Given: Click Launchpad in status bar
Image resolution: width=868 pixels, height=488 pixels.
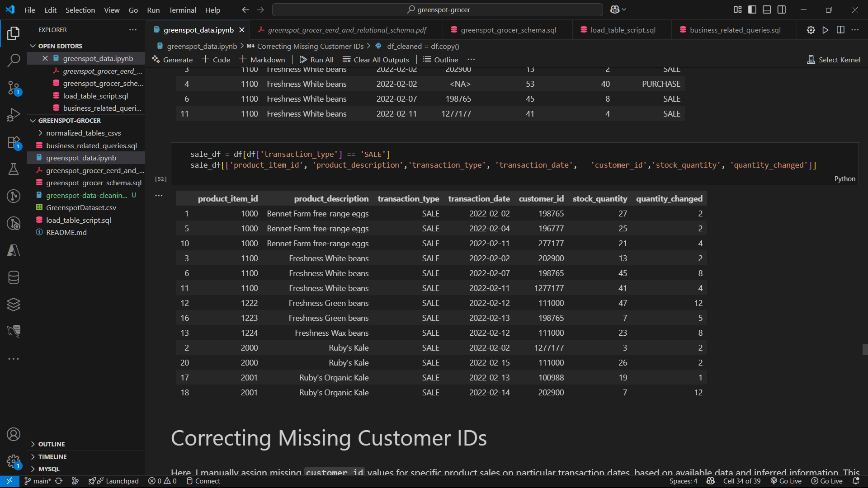Looking at the screenshot, I should tap(113, 481).
